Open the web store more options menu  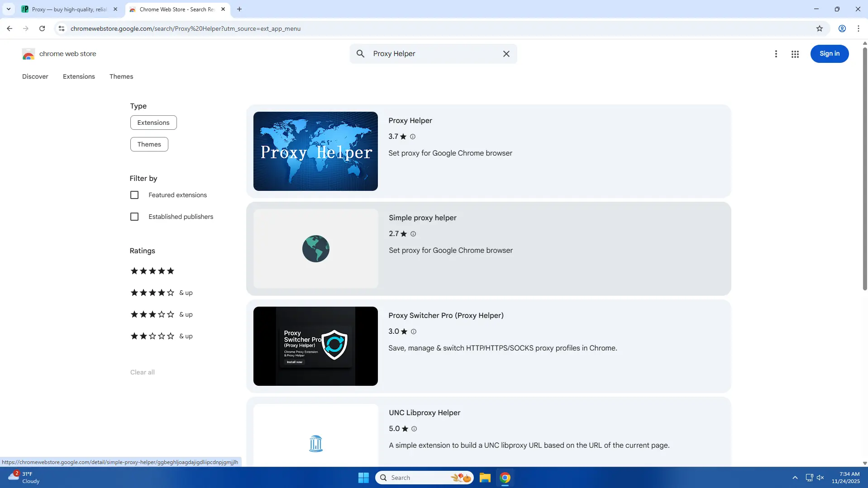point(776,54)
